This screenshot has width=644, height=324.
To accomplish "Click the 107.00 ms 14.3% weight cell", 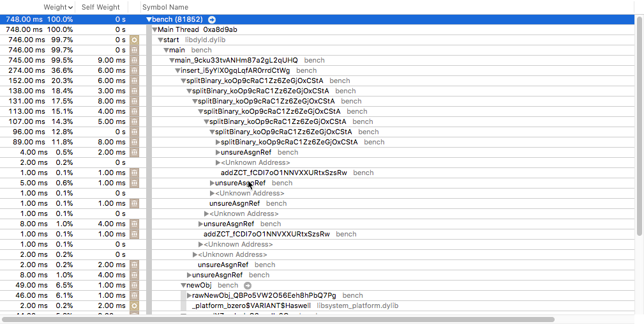I will (x=40, y=121).
